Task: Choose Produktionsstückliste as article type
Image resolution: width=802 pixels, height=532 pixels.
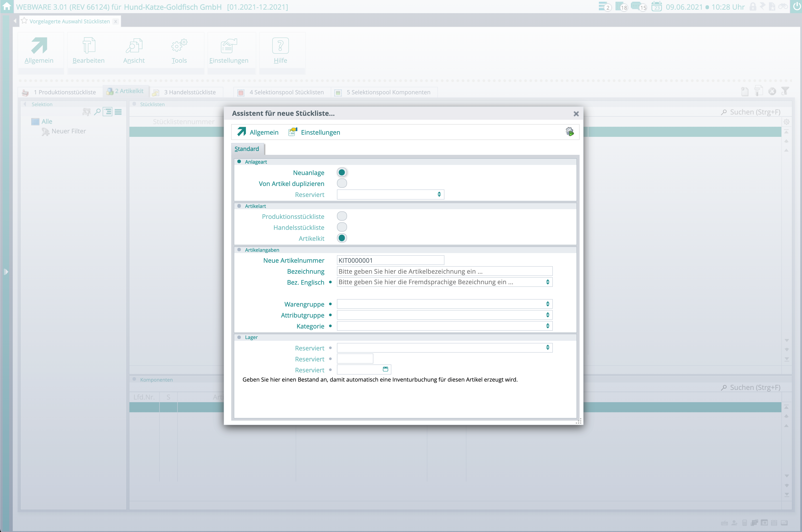Action: 342,216
